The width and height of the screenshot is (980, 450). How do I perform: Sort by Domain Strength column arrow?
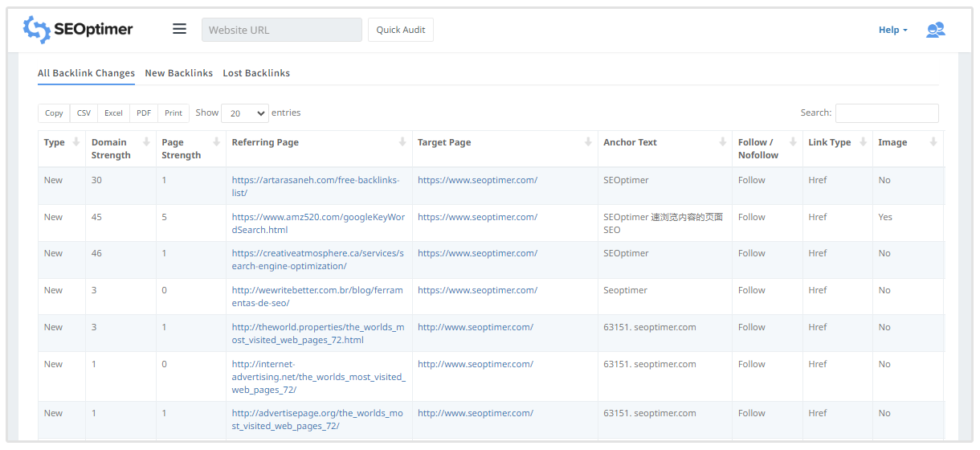point(146,142)
